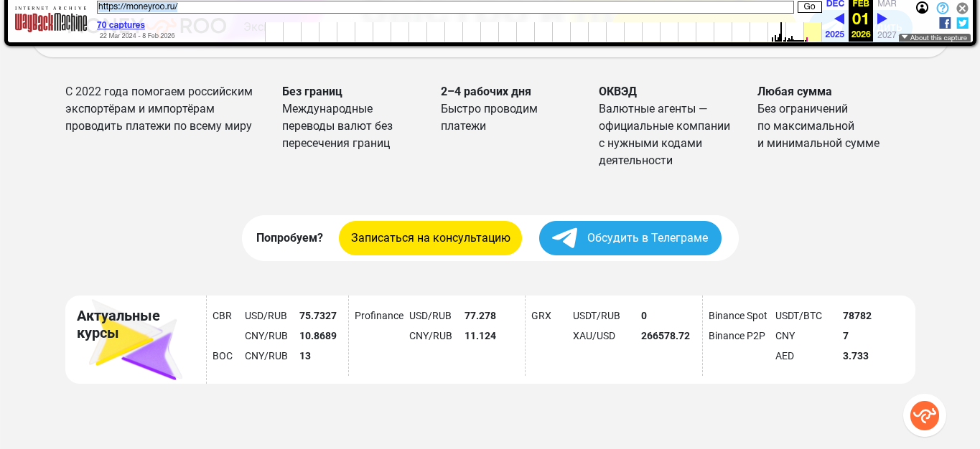The height and width of the screenshot is (449, 980).
Task: Click the Binance Spot label
Action: pos(738,316)
